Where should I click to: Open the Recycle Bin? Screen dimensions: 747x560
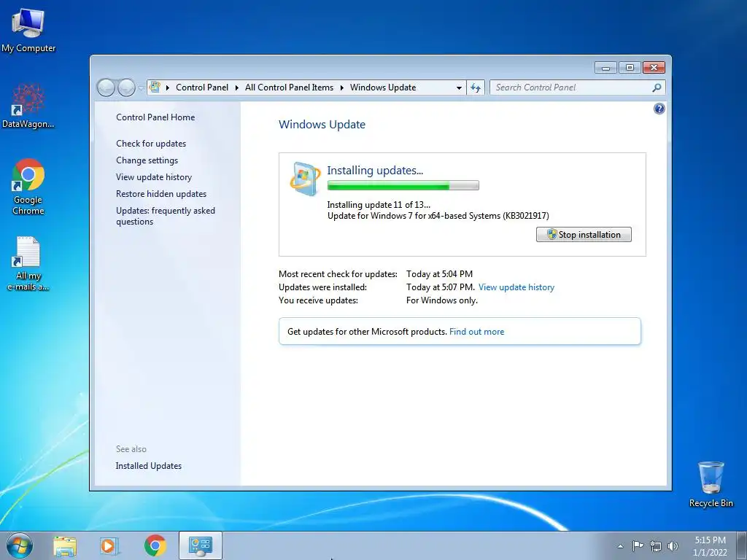point(711,484)
